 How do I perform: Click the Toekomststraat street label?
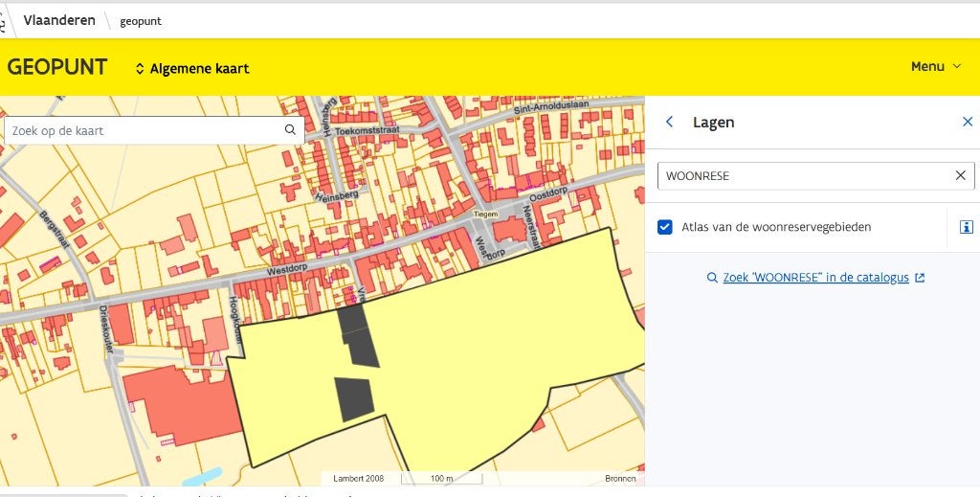[x=367, y=132]
